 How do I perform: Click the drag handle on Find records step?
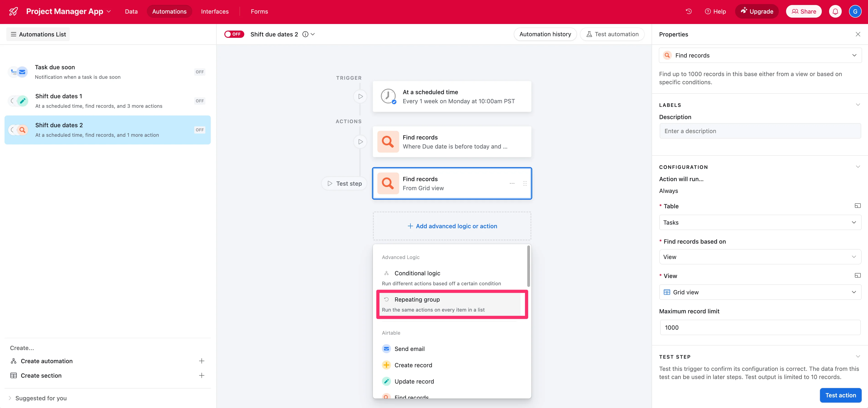(x=525, y=183)
